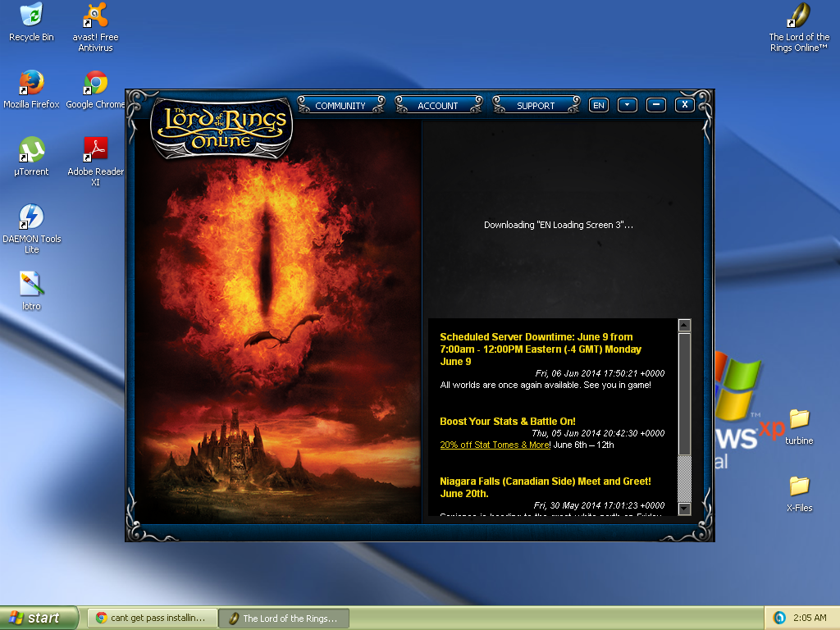Viewport: 840px width, 630px height.
Task: Click the 'Fri, 06 Jun 2014 17:50:21 +0000' timestamp
Action: click(600, 373)
